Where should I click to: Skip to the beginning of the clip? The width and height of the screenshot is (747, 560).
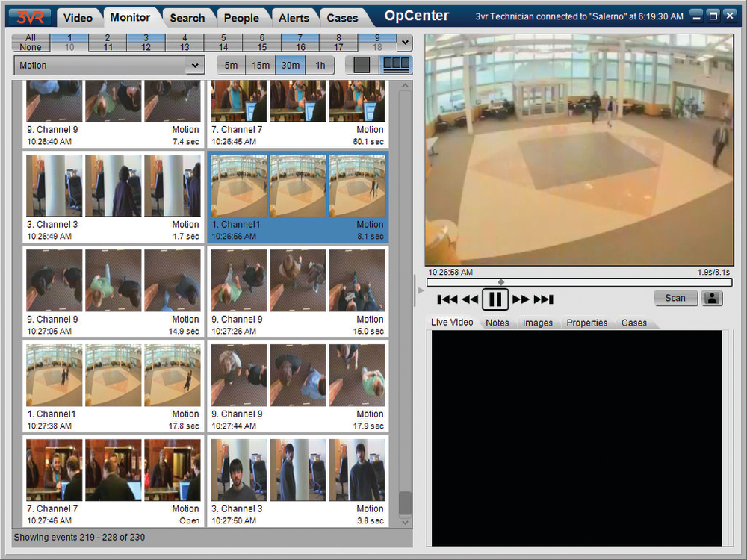pyautogui.click(x=446, y=299)
